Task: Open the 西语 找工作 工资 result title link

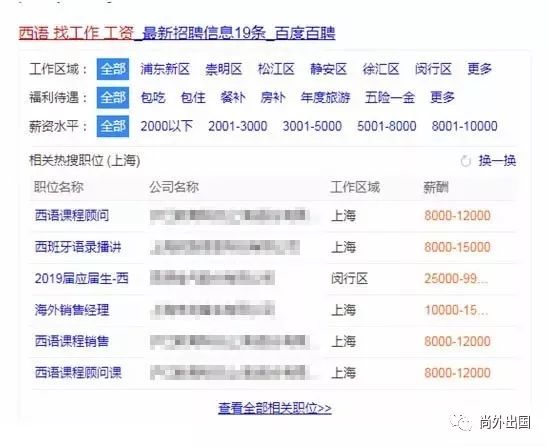Action: coord(177,34)
